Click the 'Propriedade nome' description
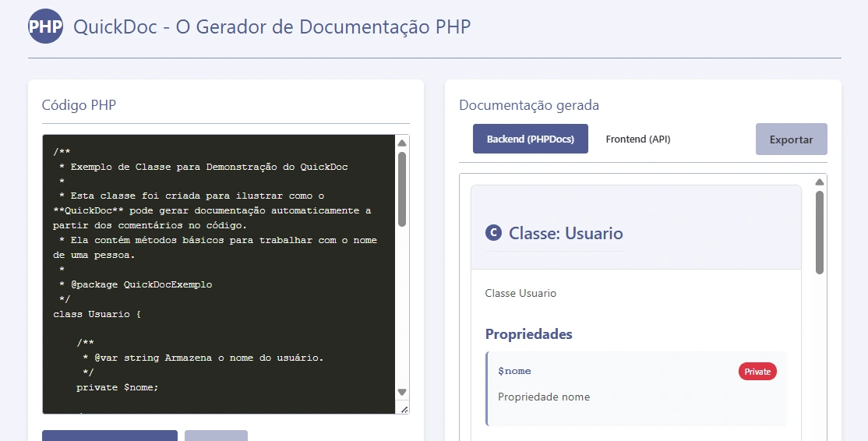 (544, 397)
